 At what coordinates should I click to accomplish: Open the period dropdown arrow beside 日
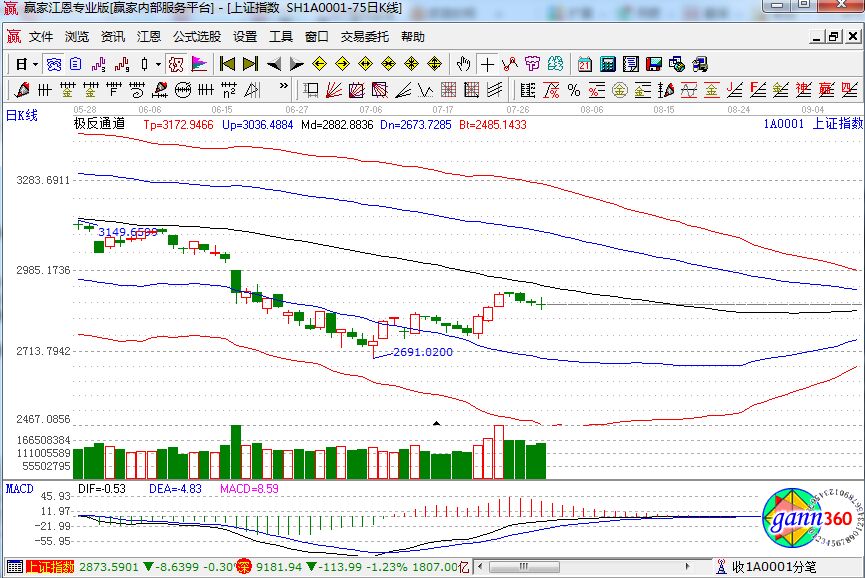(35, 64)
